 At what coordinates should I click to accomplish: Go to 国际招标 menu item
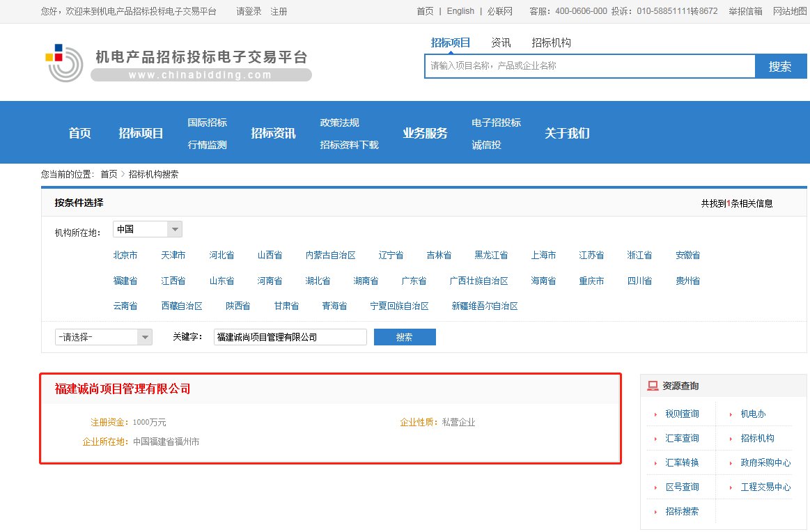coord(207,123)
